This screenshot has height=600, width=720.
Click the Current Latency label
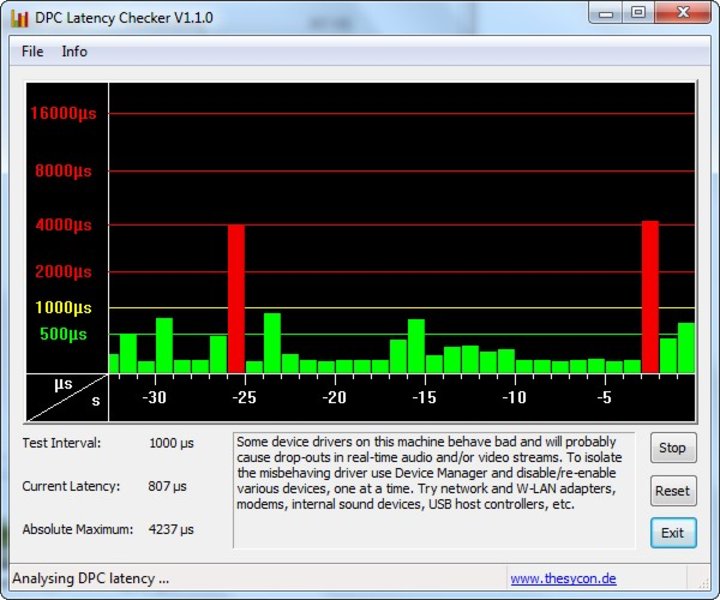point(71,486)
